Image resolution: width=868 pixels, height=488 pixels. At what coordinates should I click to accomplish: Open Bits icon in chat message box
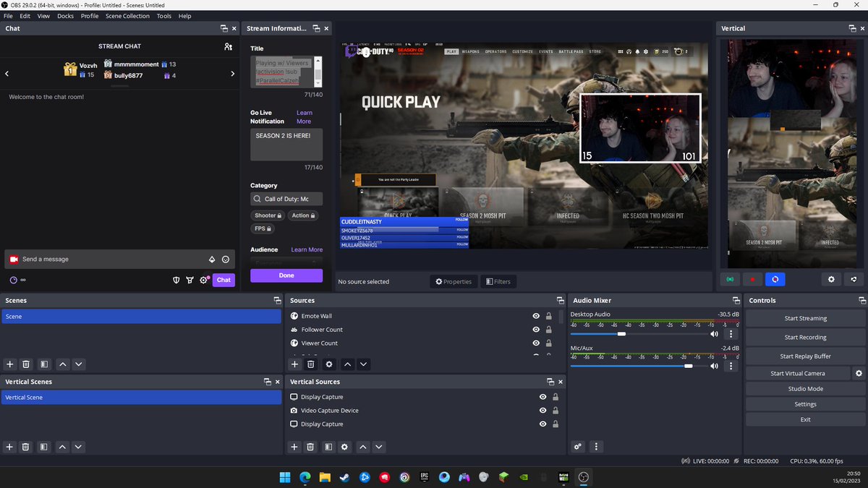pyautogui.click(x=212, y=260)
